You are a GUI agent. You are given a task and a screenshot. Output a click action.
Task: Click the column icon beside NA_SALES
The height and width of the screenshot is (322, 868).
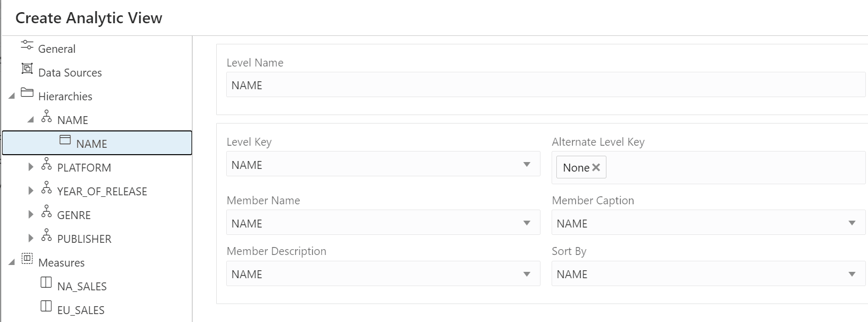coord(46,285)
